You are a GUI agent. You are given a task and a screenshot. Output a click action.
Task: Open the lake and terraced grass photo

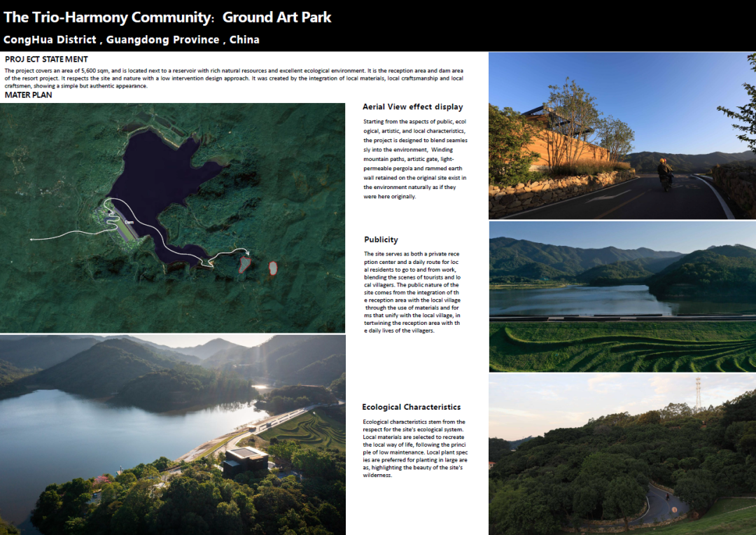622,296
